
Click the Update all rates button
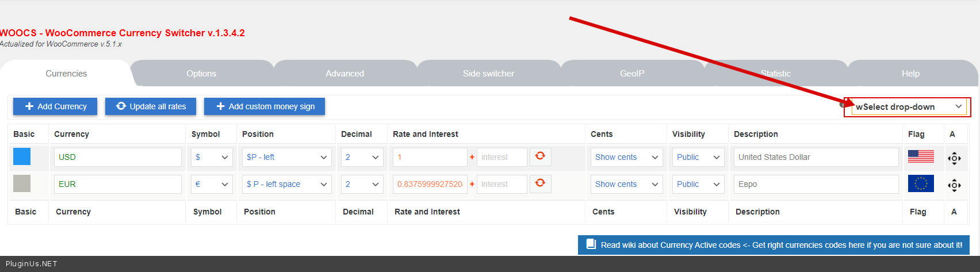pos(151,106)
